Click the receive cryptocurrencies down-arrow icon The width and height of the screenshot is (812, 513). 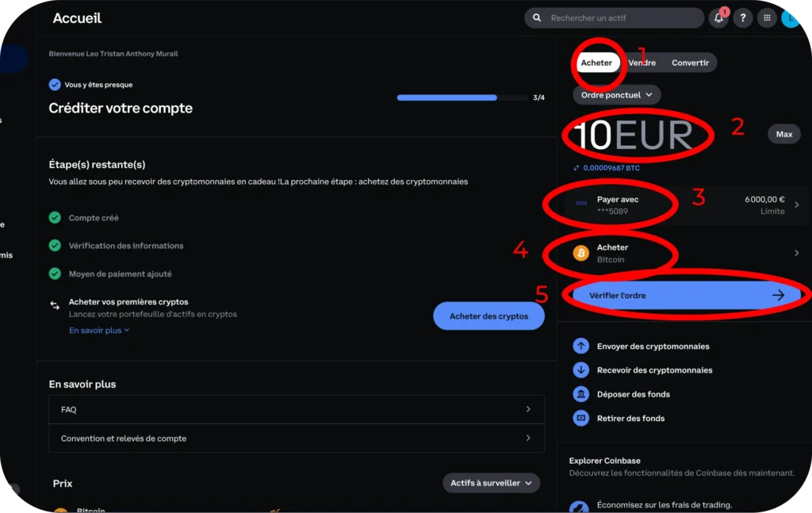[x=581, y=369]
